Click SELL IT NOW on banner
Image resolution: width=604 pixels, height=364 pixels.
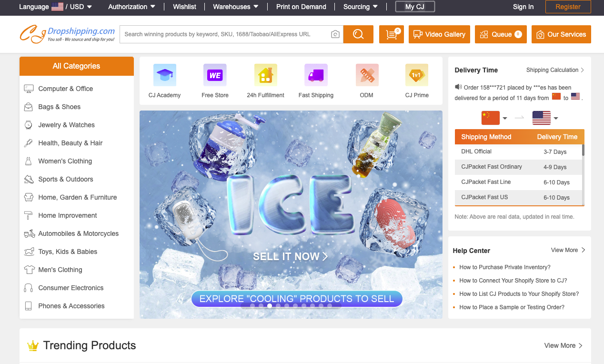(291, 256)
